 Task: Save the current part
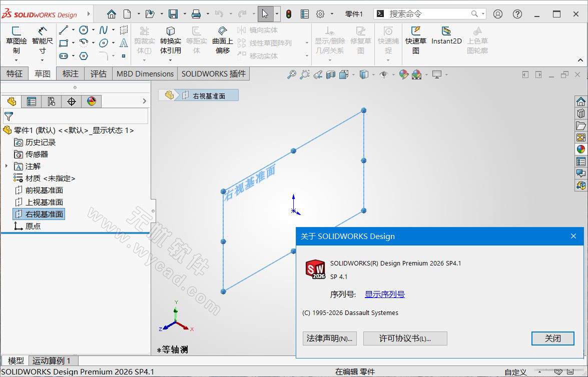173,14
